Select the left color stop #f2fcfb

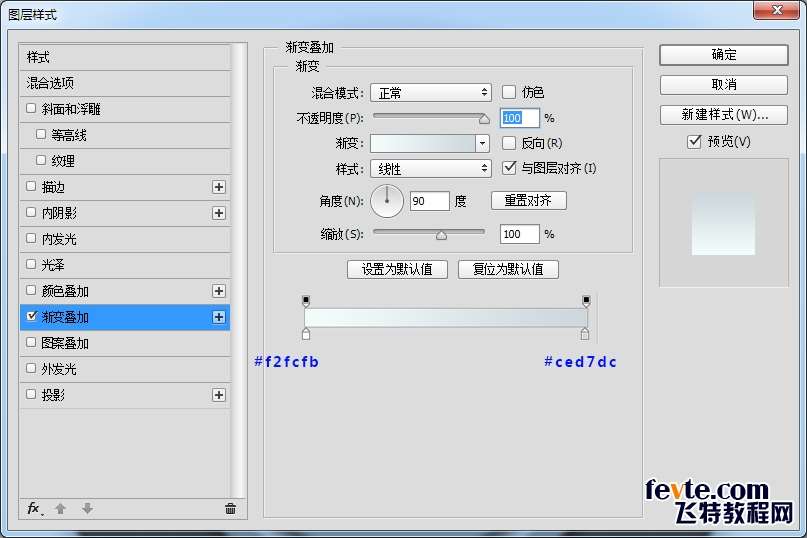pos(306,334)
